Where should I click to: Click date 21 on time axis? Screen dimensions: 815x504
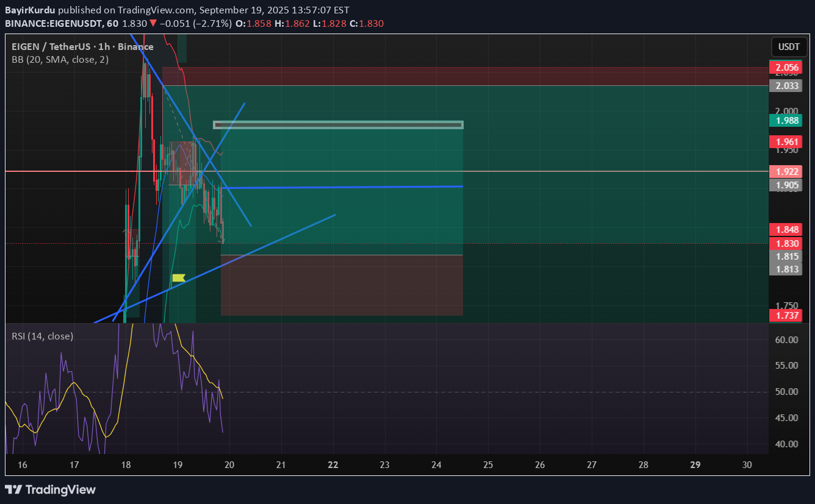281,465
